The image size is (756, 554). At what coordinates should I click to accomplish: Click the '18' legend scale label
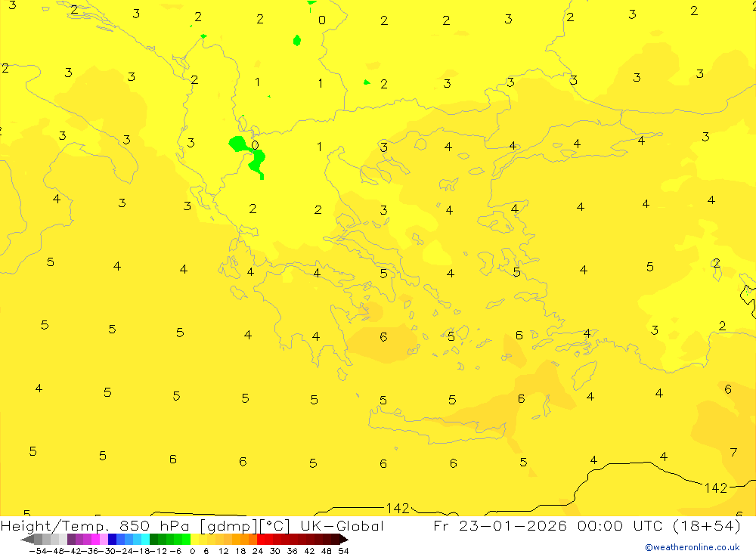[240, 551]
